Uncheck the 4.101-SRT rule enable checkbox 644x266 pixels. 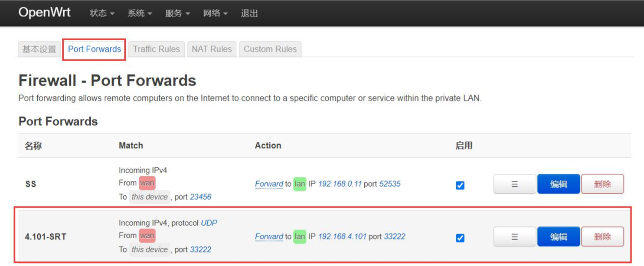click(x=460, y=238)
